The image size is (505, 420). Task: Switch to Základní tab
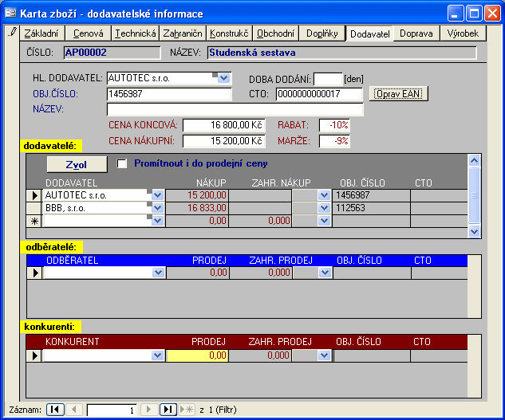tap(41, 33)
